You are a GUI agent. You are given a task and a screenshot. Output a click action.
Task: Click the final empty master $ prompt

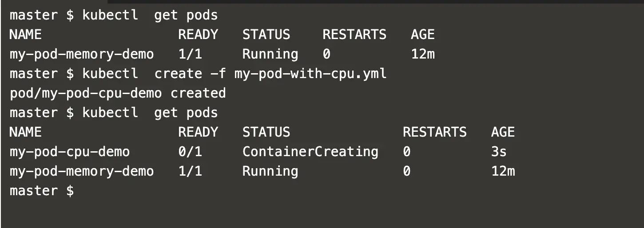(x=42, y=191)
